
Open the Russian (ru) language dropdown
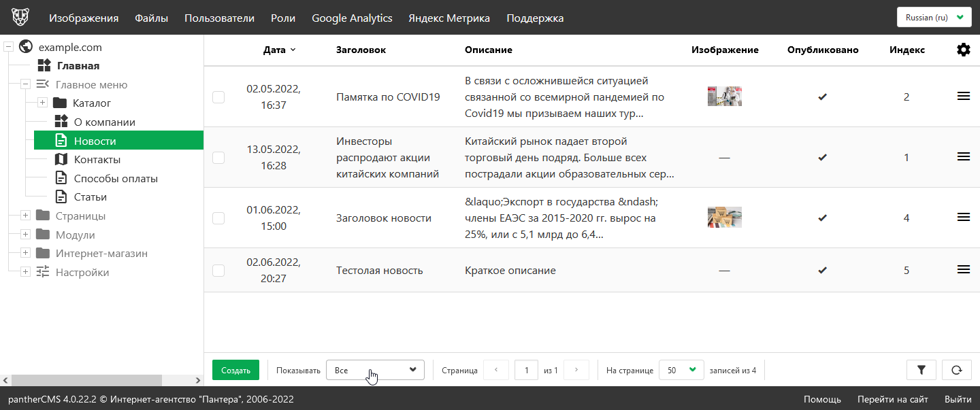pos(933,18)
